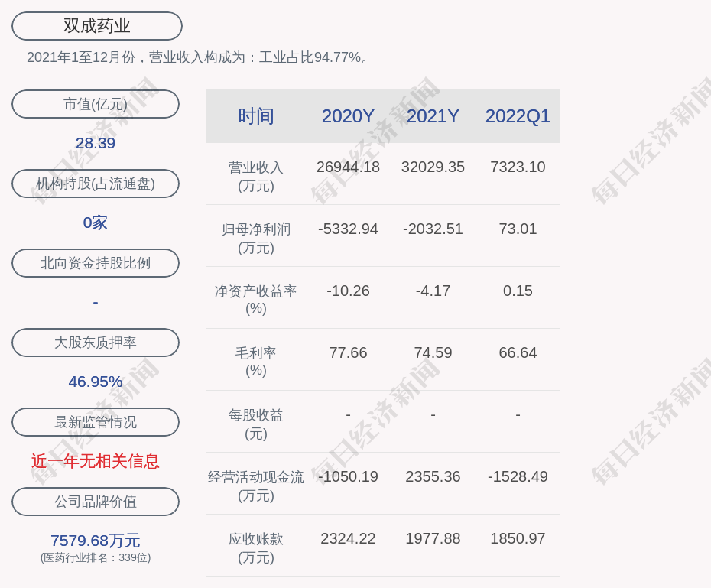The width and height of the screenshot is (711, 588).
Task: Select receivables value 1850.97
Action: (518, 538)
